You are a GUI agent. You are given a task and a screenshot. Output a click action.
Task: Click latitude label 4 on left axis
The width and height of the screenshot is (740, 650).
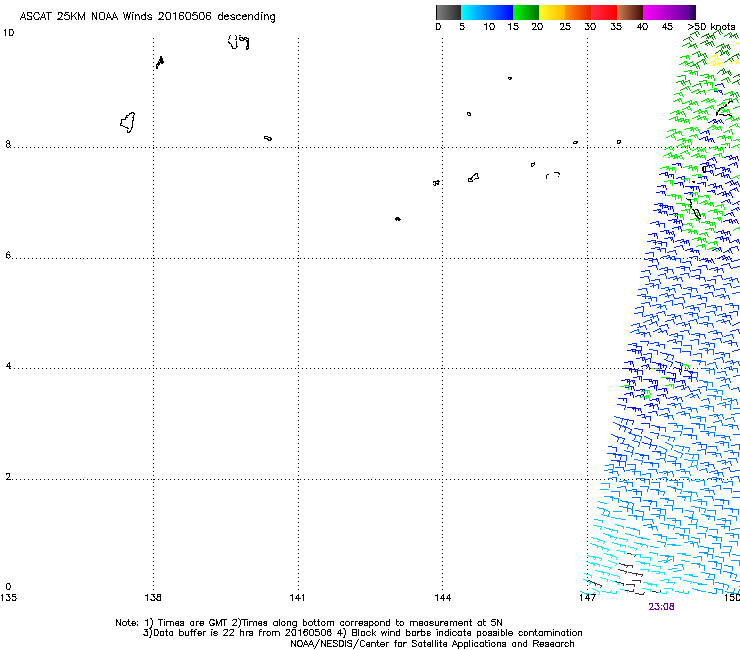(8, 366)
